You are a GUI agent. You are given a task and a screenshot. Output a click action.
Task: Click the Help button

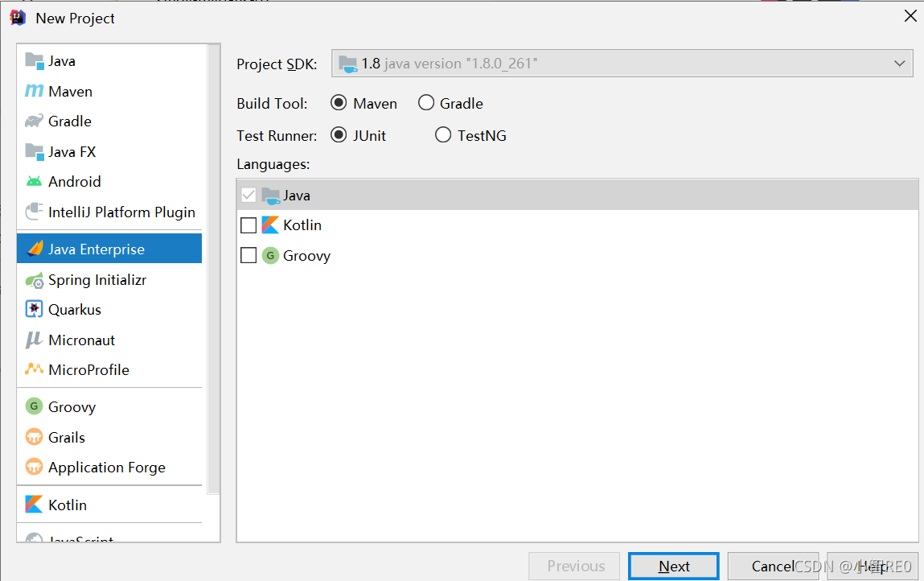tap(873, 567)
